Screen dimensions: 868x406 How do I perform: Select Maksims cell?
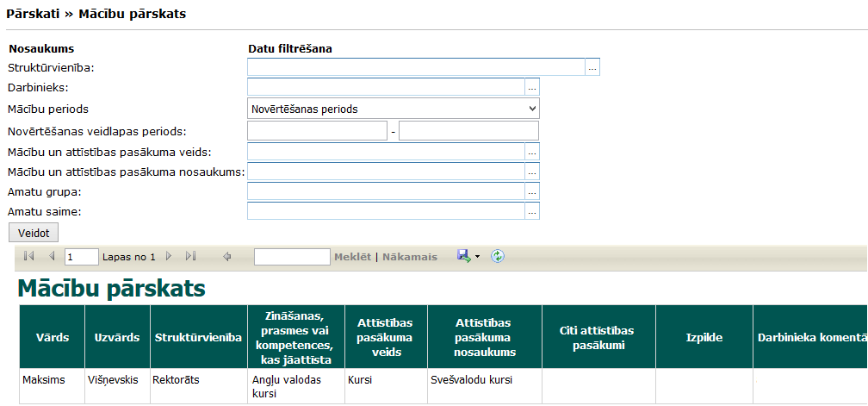point(53,387)
